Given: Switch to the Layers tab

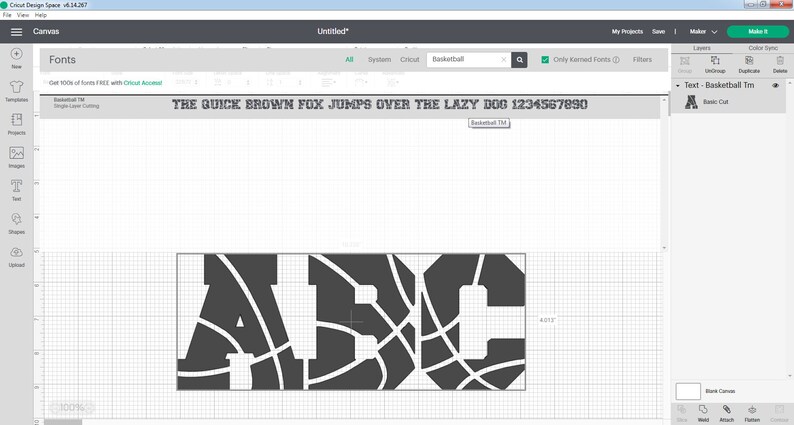Looking at the screenshot, I should pos(701,48).
